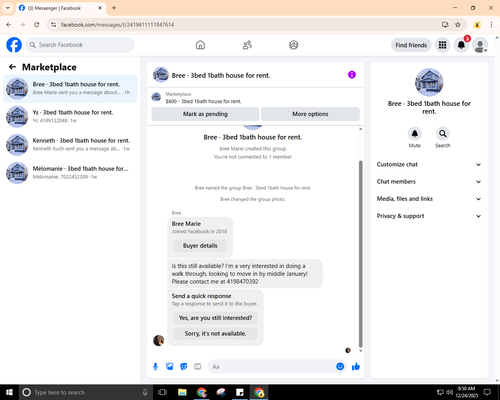
Task: Open Ys 3bed 1bath house conversation
Action: point(70,116)
